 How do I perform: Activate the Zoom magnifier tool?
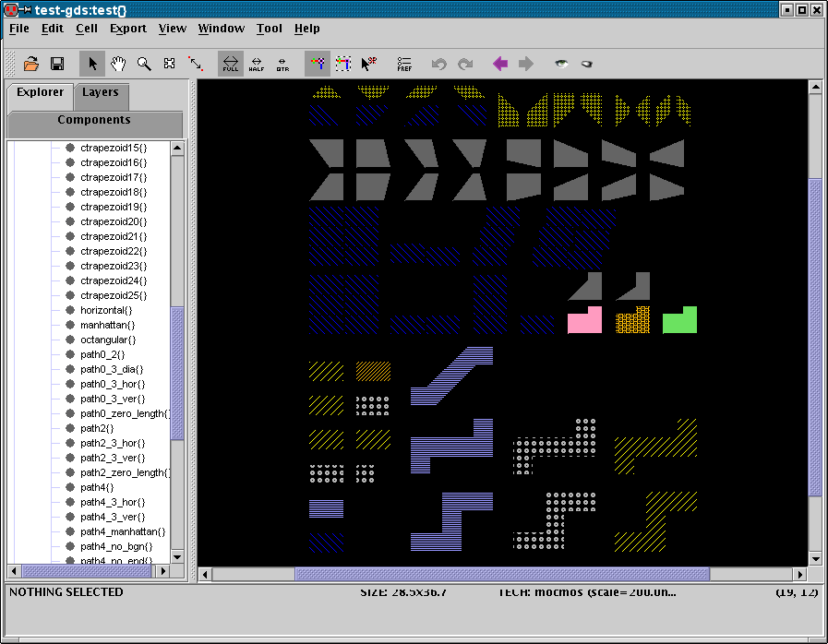pos(144,64)
